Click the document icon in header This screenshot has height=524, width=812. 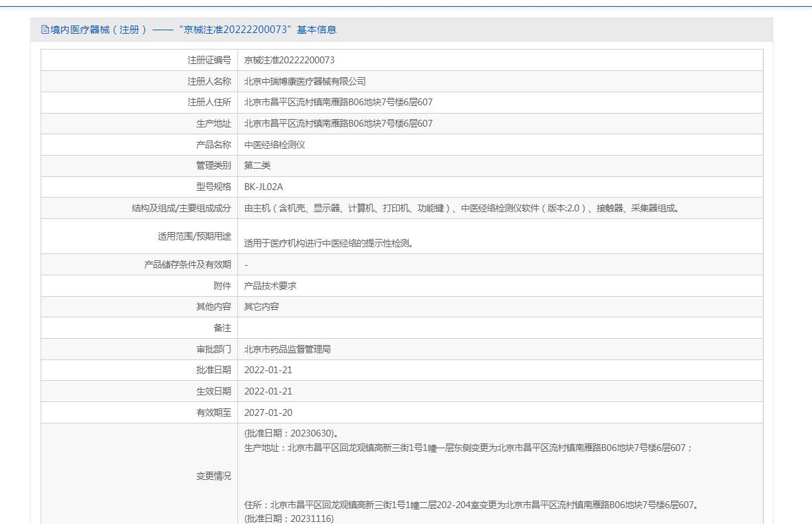coord(45,30)
